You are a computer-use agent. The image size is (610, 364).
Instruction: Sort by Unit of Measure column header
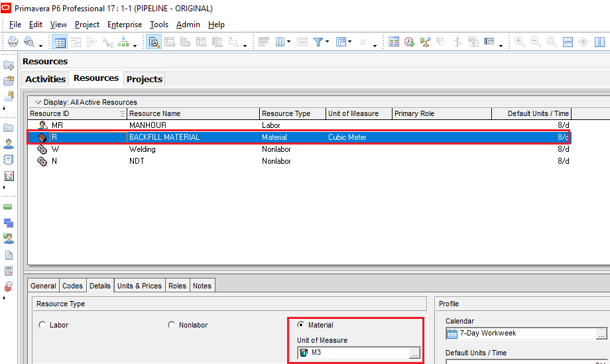359,113
